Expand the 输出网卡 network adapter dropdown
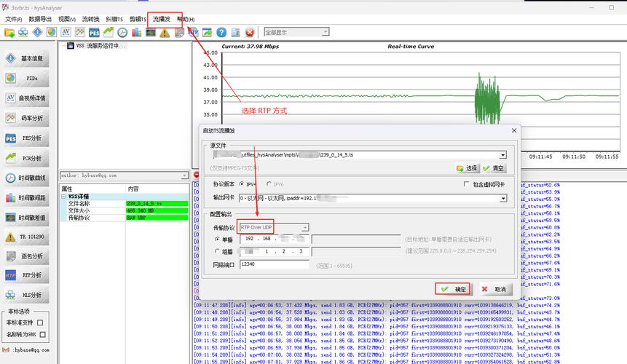Screen dimensions: 627x364 tap(502, 198)
